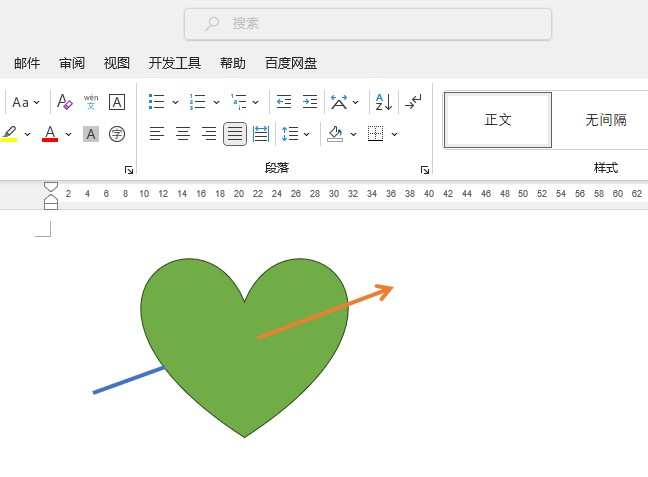Image resolution: width=648 pixels, height=477 pixels.
Task: Switch to the 百度网盘 tab
Action: click(x=291, y=63)
